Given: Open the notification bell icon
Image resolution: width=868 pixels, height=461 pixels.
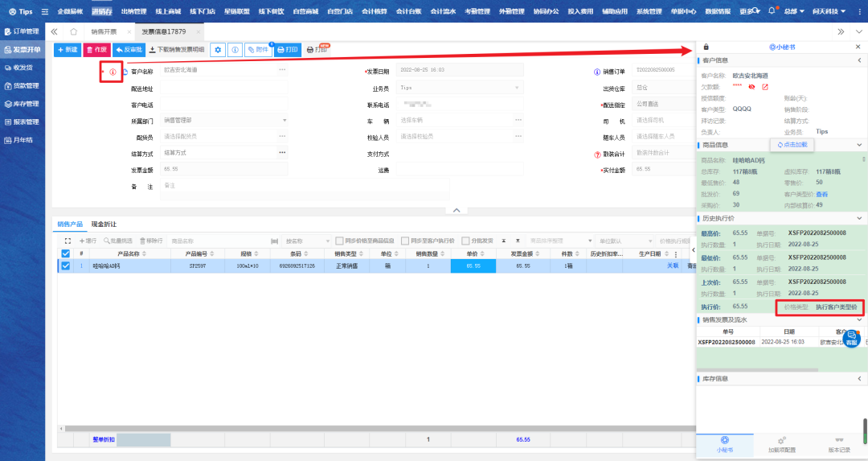Looking at the screenshot, I should click(772, 11).
